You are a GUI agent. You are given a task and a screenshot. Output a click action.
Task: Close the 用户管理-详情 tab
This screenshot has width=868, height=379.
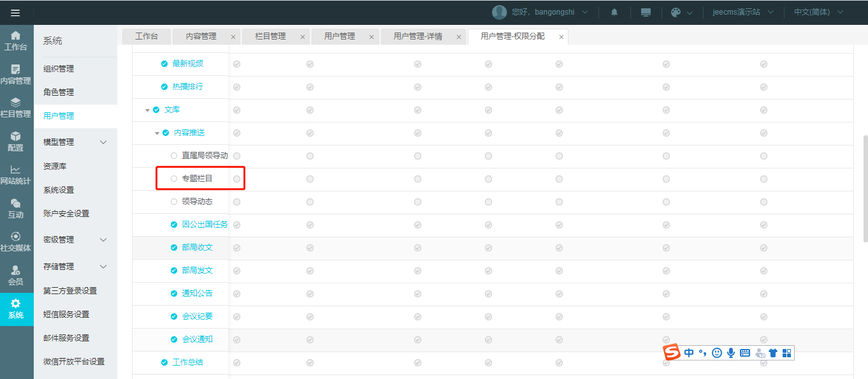click(x=458, y=37)
